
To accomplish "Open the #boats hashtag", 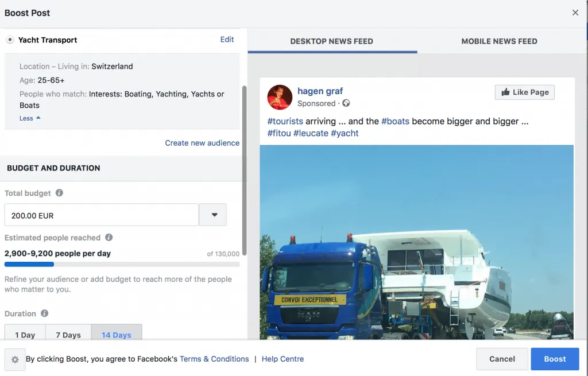I will click(395, 121).
